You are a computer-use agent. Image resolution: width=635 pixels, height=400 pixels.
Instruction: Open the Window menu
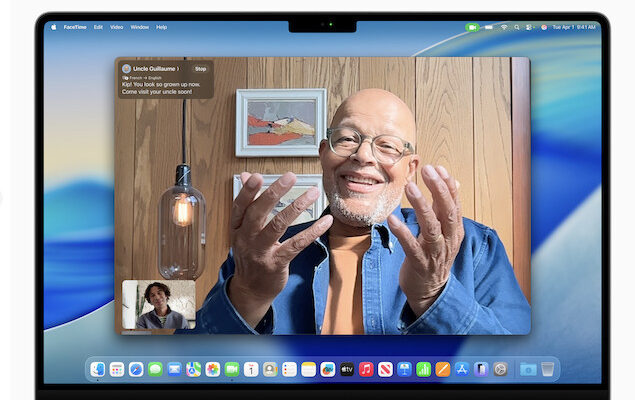tap(140, 27)
